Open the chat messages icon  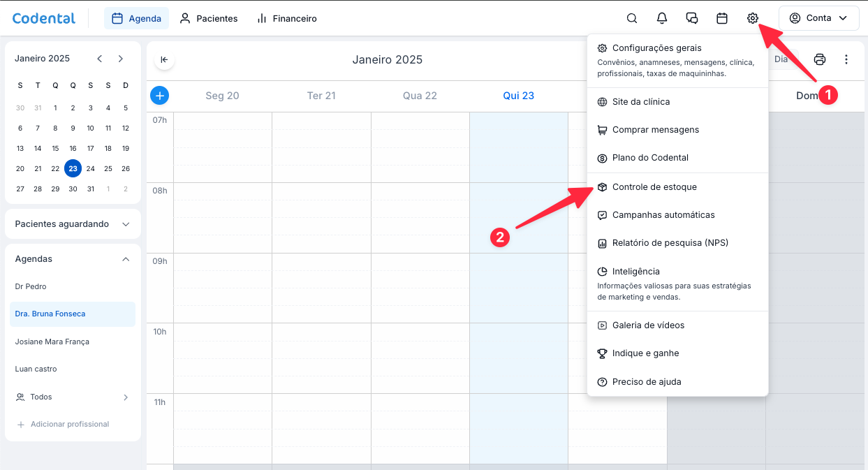click(x=692, y=19)
